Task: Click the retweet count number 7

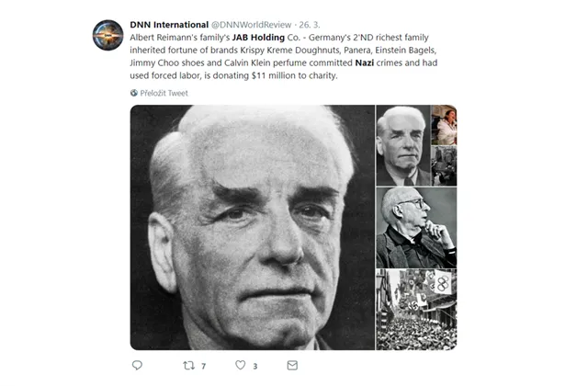Action: 203,366
